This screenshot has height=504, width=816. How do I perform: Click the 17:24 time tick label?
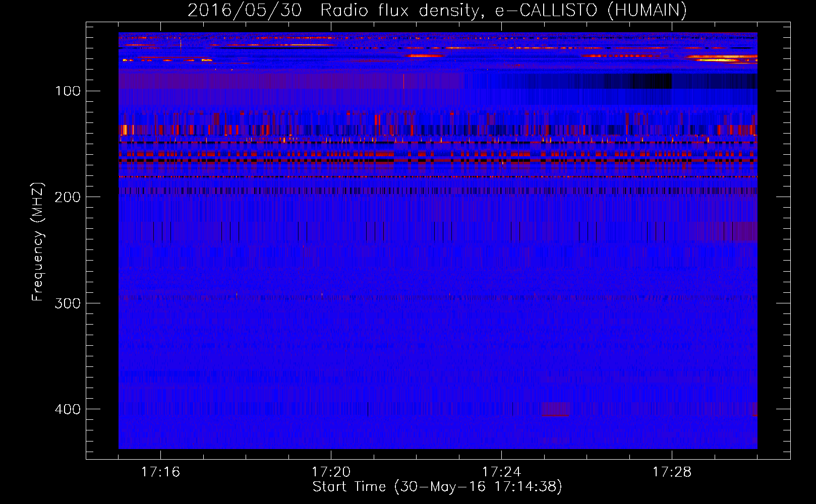click(x=501, y=472)
